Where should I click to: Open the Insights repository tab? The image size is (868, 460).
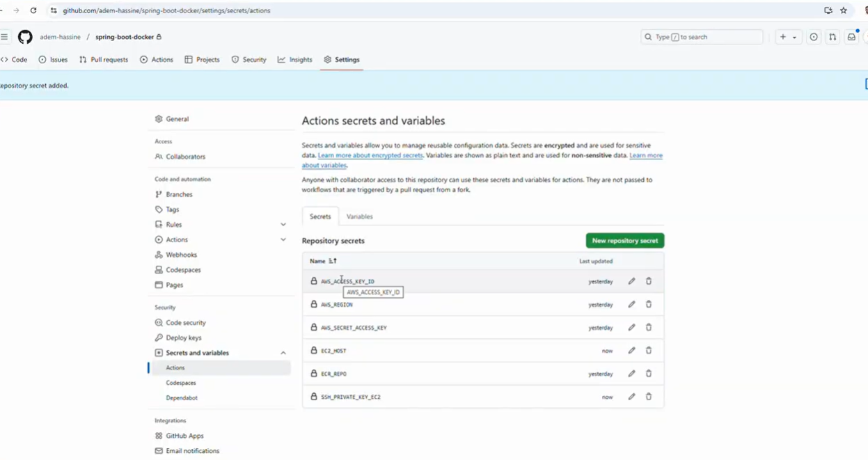(x=295, y=60)
